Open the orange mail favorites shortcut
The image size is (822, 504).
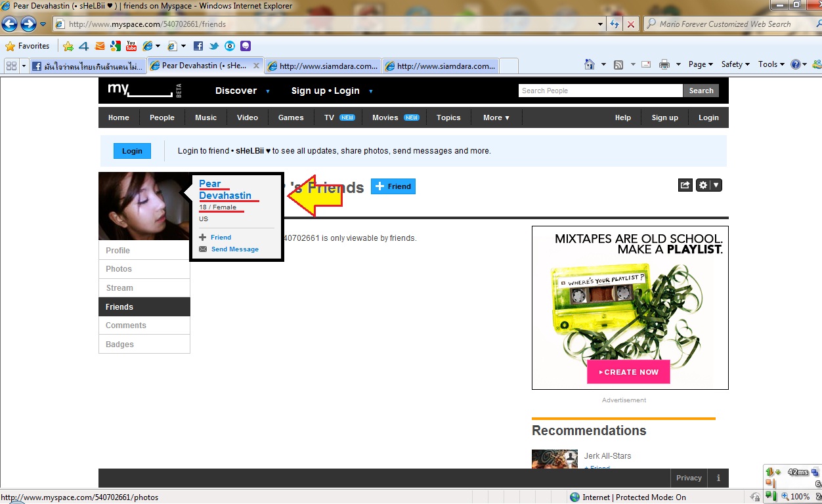pos(100,46)
